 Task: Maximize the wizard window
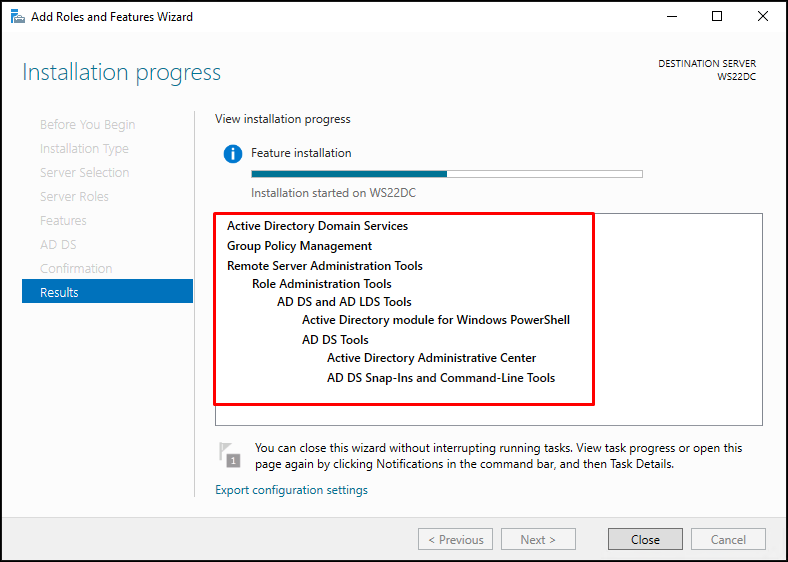click(x=717, y=17)
